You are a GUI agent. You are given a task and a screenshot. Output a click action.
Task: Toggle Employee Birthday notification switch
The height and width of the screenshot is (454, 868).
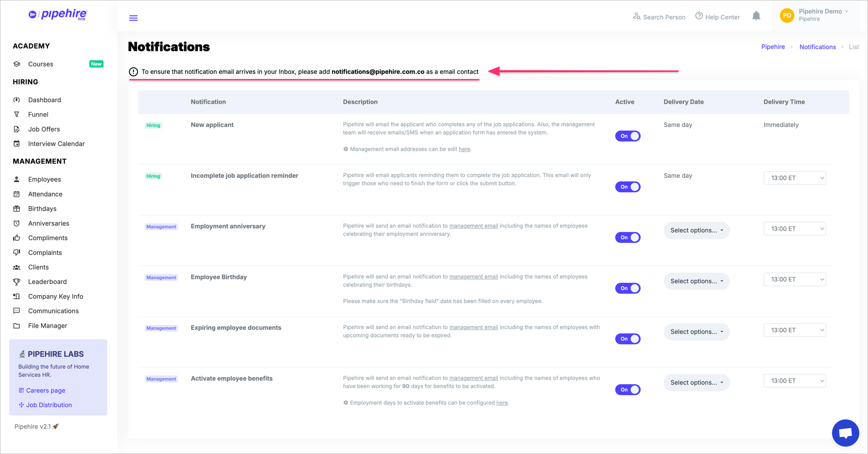628,288
